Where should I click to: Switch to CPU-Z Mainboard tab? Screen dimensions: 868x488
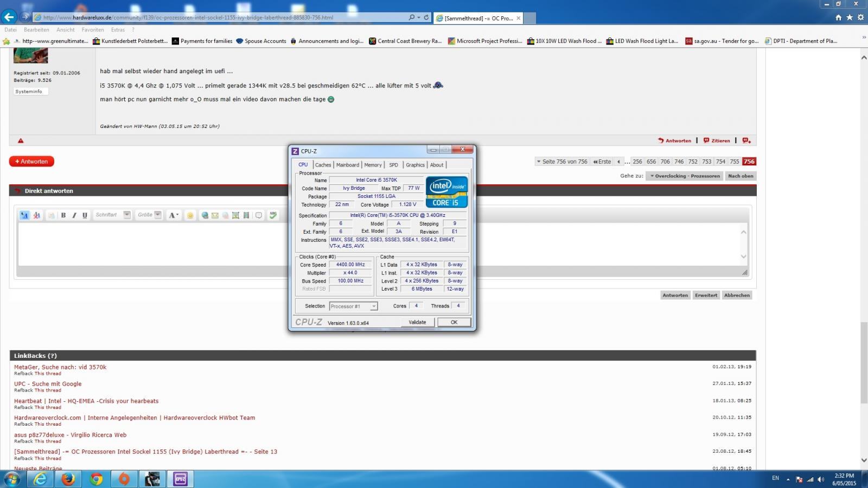[347, 165]
